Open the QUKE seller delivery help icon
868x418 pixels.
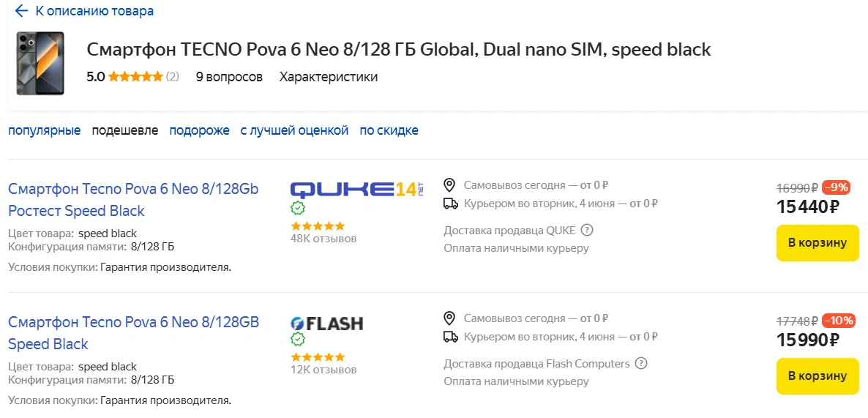click(587, 231)
